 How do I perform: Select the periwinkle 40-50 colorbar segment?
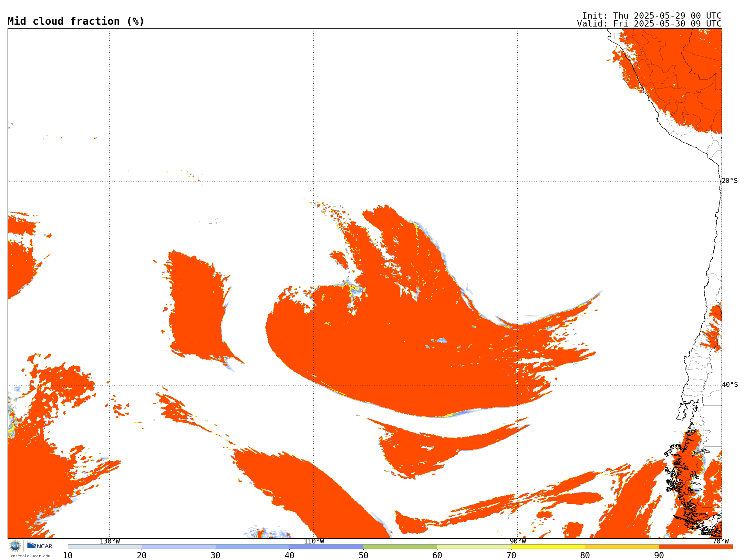pyautogui.click(x=326, y=547)
